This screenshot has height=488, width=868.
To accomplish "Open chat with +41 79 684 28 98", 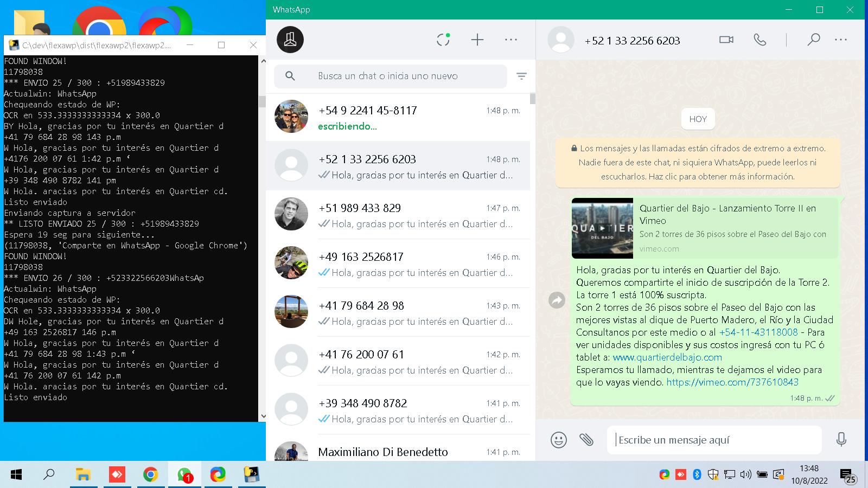I will 398,312.
